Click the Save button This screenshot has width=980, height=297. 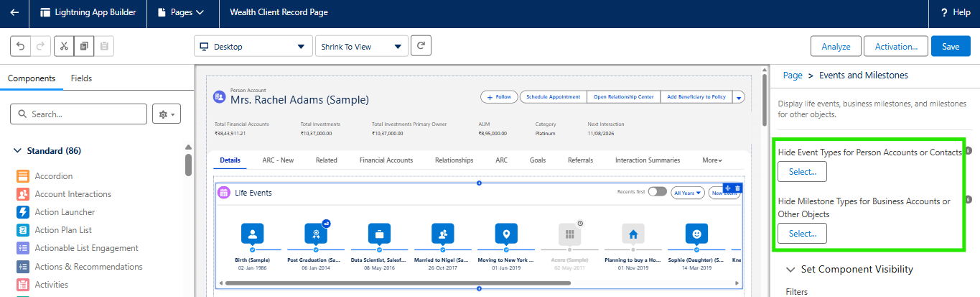click(x=950, y=47)
